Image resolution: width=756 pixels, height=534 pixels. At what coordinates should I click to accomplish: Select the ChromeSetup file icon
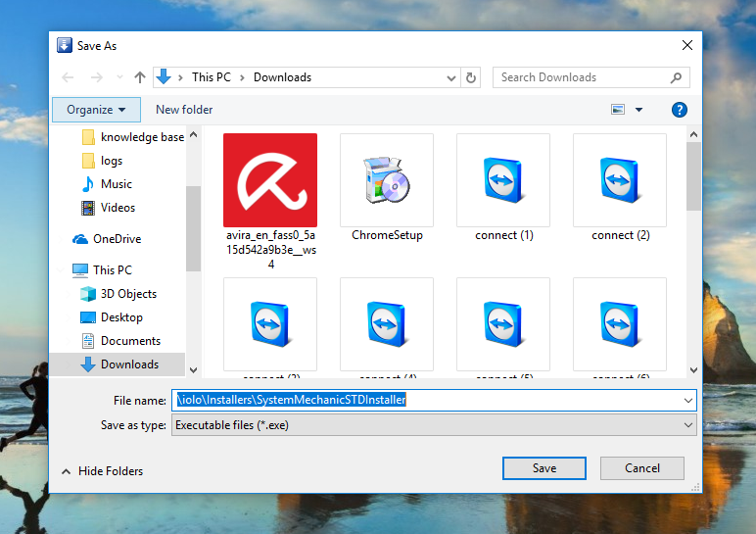coord(387,180)
